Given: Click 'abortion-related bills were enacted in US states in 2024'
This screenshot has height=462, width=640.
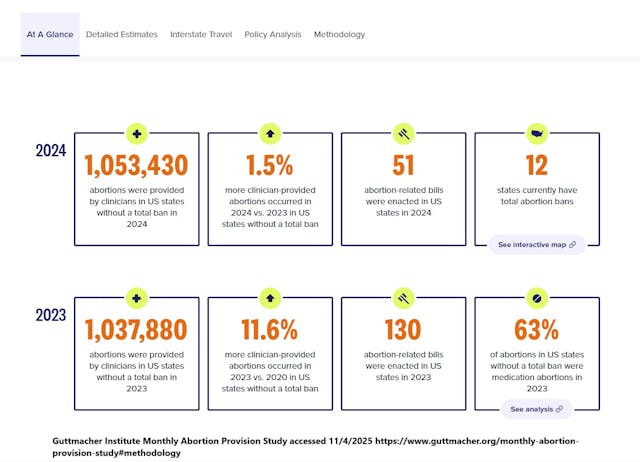Looking at the screenshot, I should [x=404, y=202].
